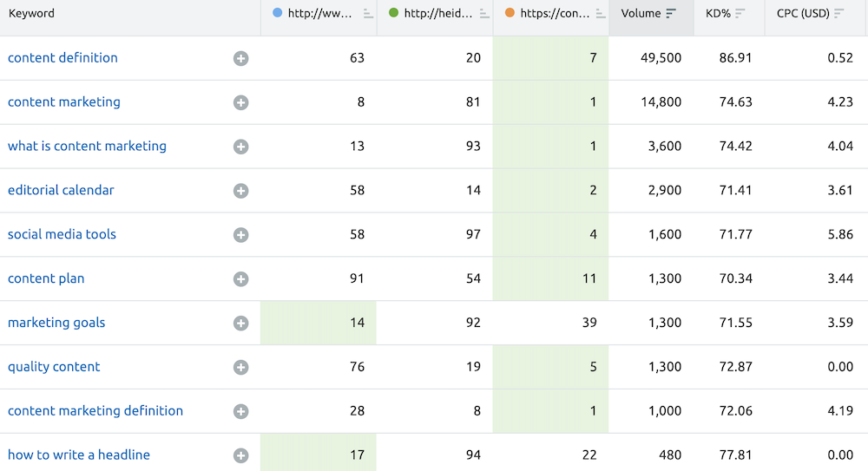Sort by green-dot heid domain column
This screenshot has height=471, width=868.
point(484,14)
